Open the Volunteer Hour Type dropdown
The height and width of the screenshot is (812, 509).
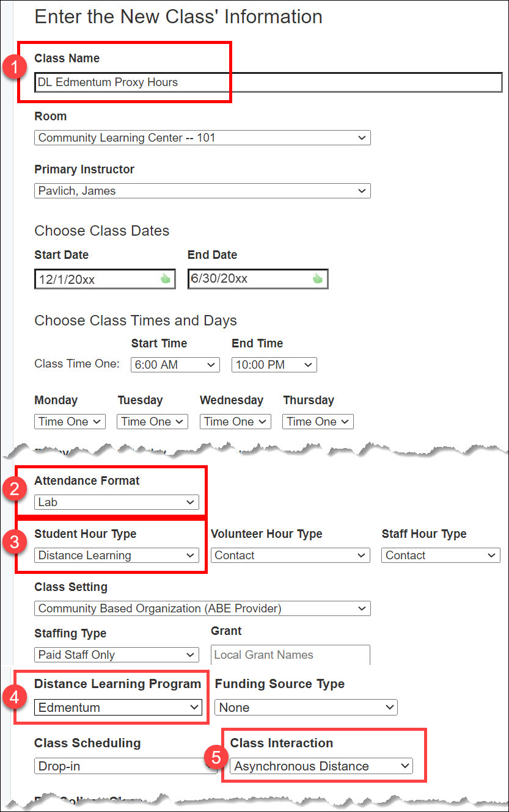290,556
